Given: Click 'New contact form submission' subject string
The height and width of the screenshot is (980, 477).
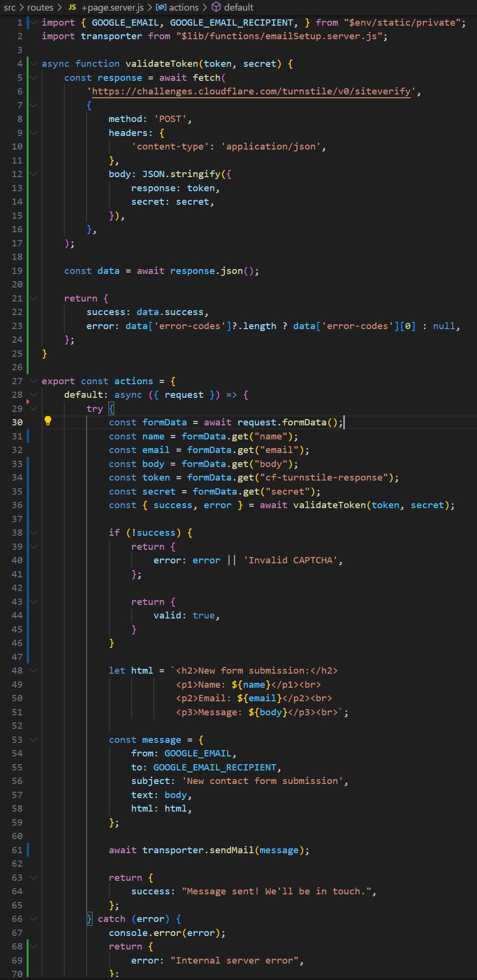Looking at the screenshot, I should tap(262, 781).
